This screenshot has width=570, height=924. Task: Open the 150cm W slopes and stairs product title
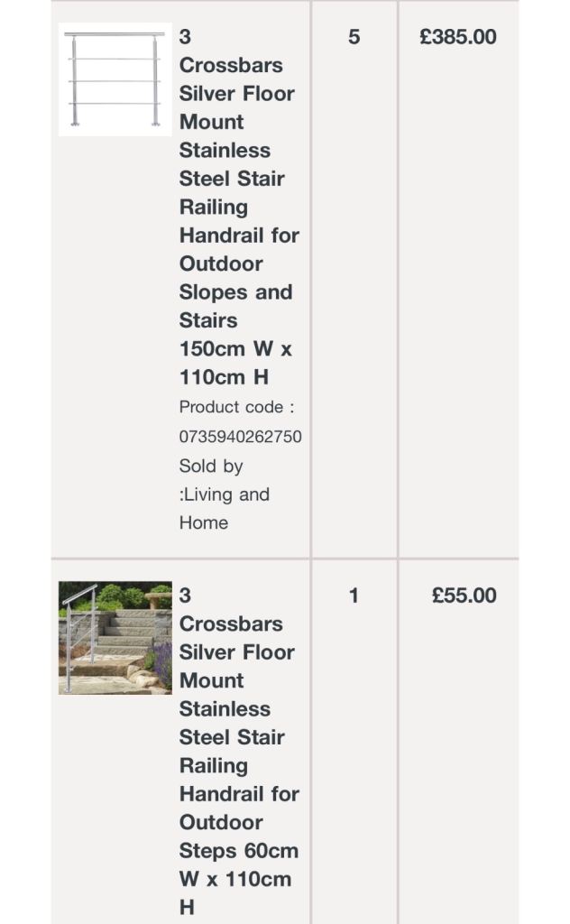pos(238,207)
